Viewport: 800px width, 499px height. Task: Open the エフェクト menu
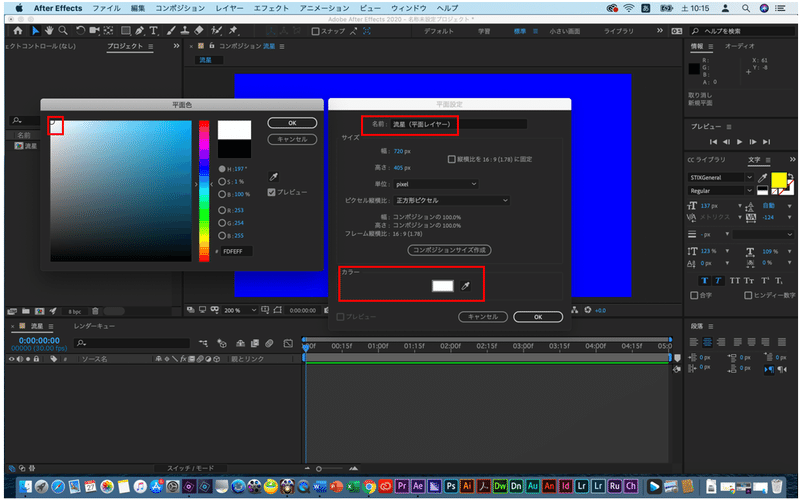coord(271,8)
